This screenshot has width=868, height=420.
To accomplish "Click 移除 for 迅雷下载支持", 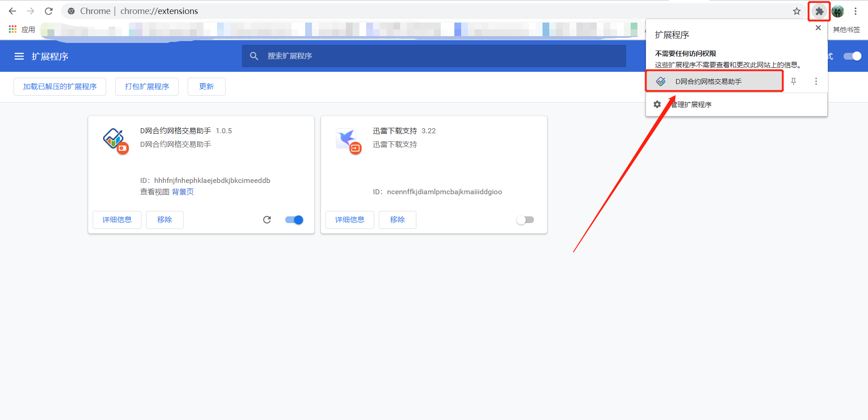I will click(x=397, y=220).
